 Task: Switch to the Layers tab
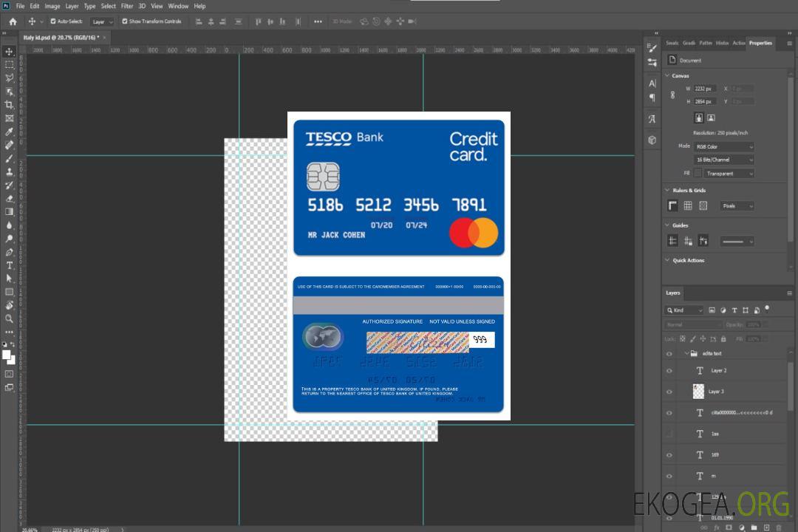coord(673,293)
